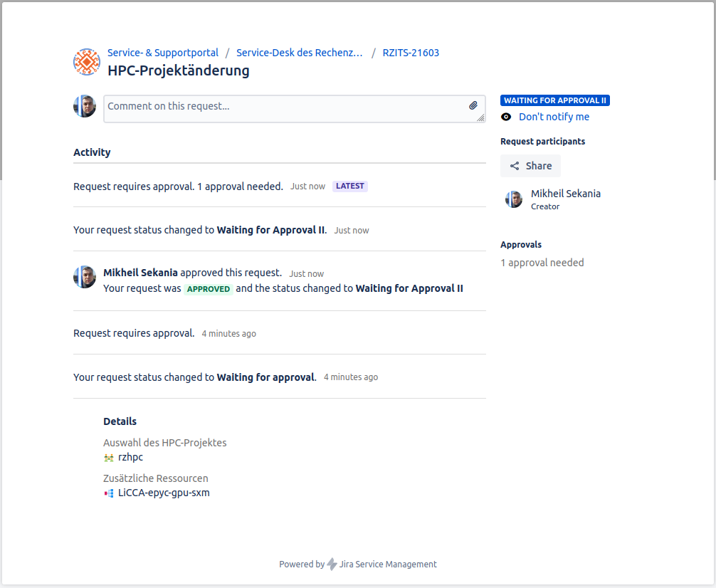The height and width of the screenshot is (588, 716).
Task: Click the LiCCA-epyc-gpu-sxm resource icon
Action: pyautogui.click(x=109, y=493)
